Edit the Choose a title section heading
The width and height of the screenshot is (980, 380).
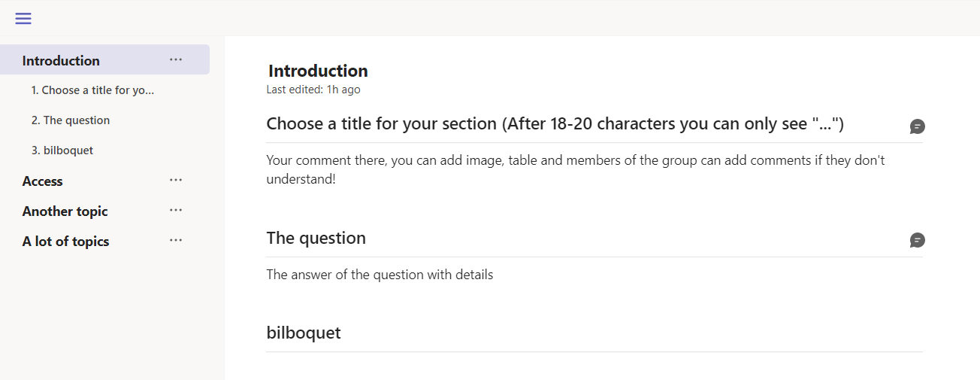pyautogui.click(x=555, y=124)
